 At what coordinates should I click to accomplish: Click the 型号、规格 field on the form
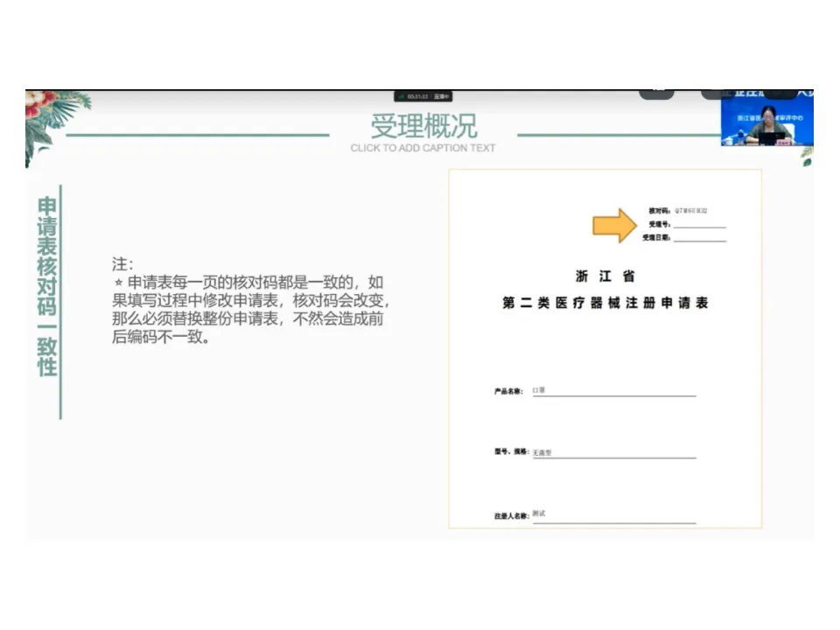[x=614, y=452]
